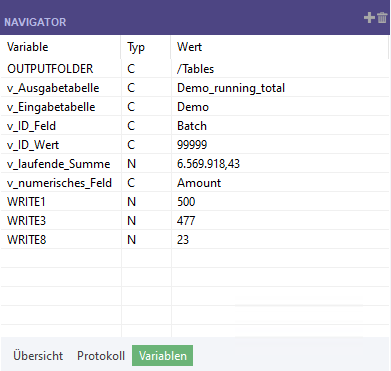Click the v_laufende_Summe value 6.569.918,43
Image resolution: width=391 pixels, height=371 pixels.
coord(208,164)
